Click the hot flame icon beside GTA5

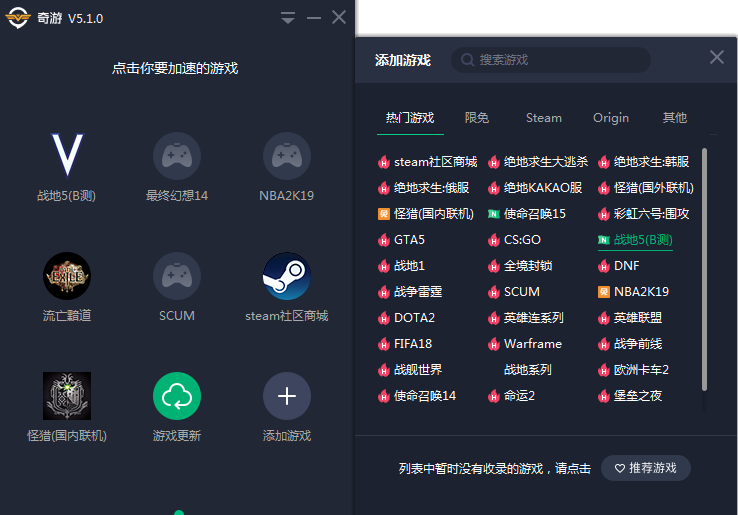384,241
